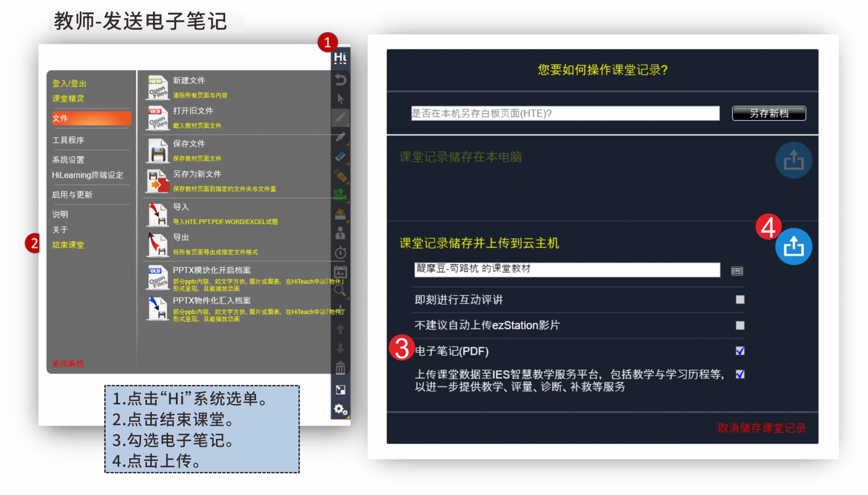The height and width of the screenshot is (495, 868).
Task: Choose 另存为新文件 from the file list
Action: pyautogui.click(x=197, y=175)
